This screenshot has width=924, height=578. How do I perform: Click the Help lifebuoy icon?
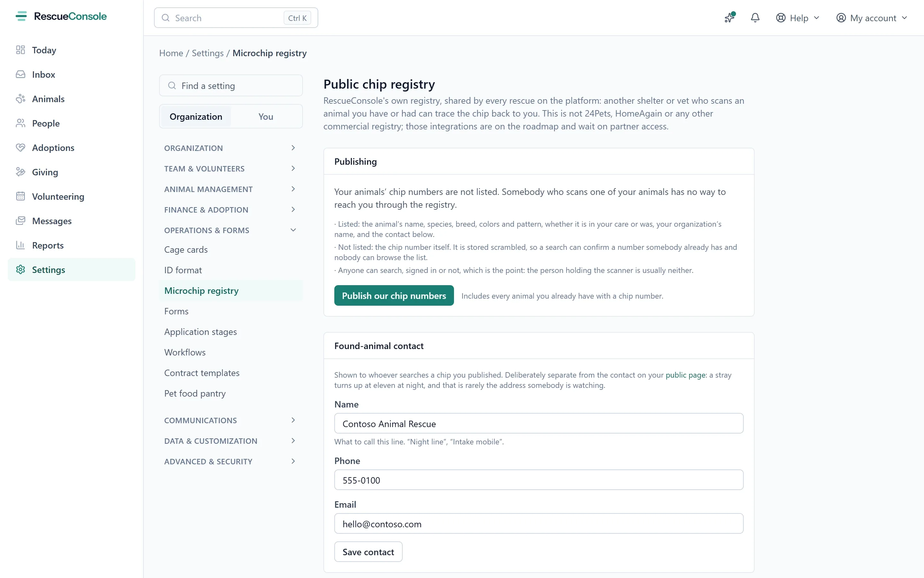[x=781, y=18]
